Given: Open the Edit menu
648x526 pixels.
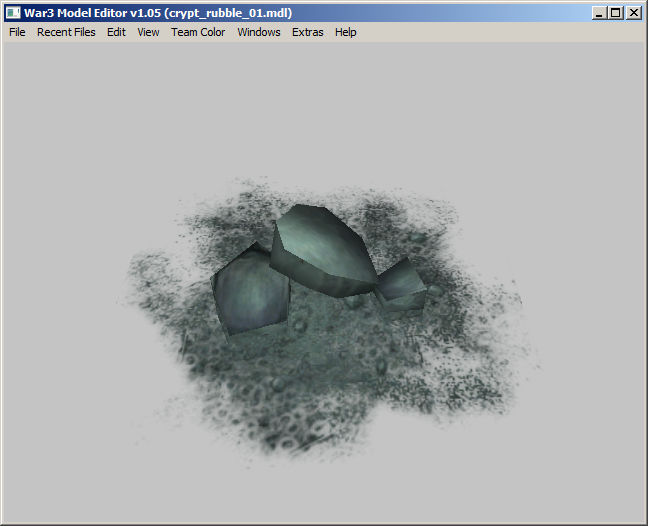Looking at the screenshot, I should click(x=116, y=32).
